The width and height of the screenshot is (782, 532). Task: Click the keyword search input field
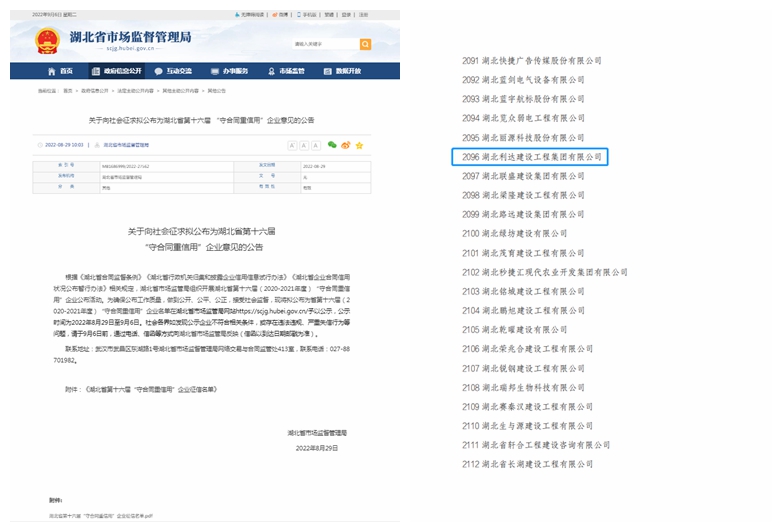[x=326, y=44]
